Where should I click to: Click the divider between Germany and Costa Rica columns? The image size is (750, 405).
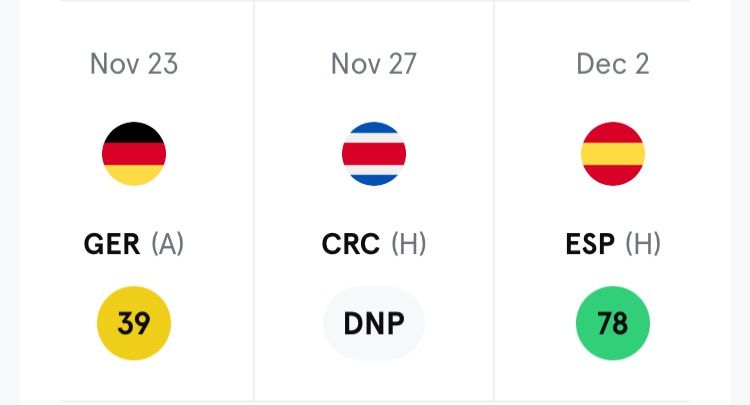(x=254, y=200)
